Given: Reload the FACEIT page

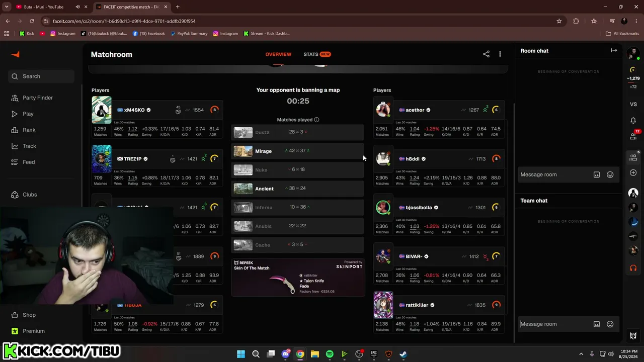Looking at the screenshot, I should 32,21.
